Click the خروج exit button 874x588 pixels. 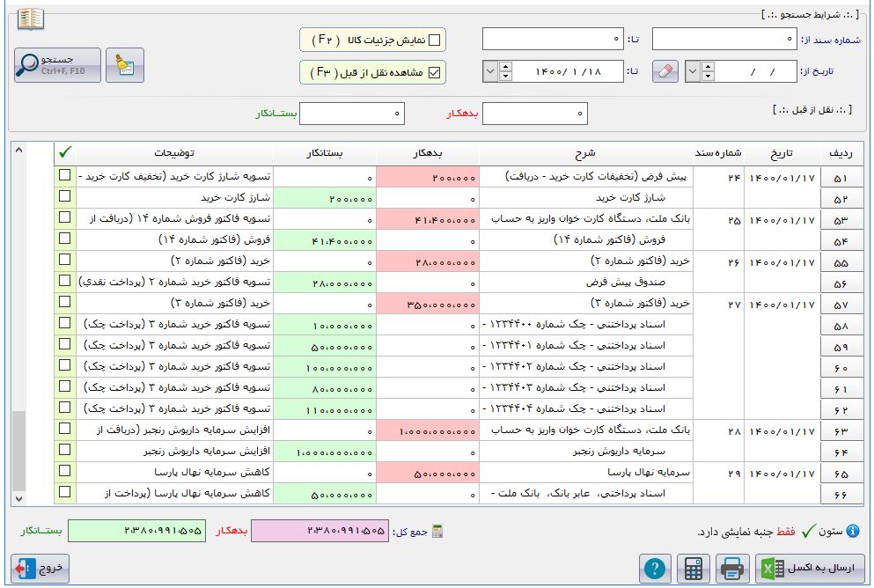[x=40, y=569]
